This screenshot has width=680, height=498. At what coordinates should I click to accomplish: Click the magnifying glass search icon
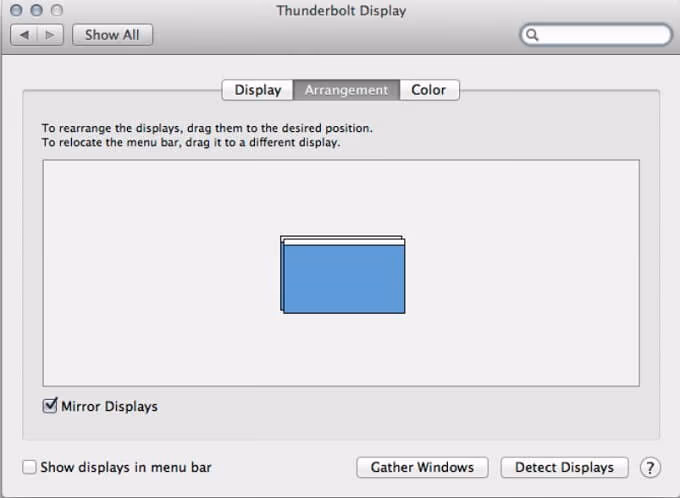coord(532,35)
